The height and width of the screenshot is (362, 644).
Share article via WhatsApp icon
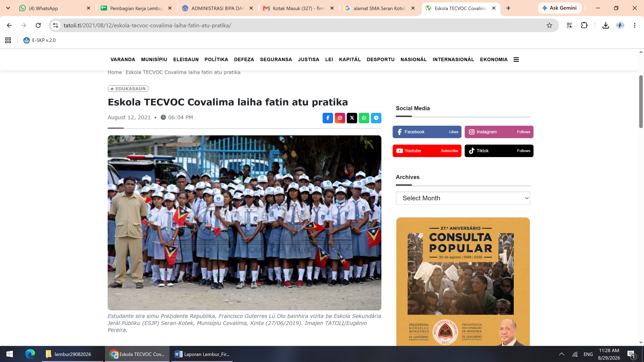coord(364,118)
